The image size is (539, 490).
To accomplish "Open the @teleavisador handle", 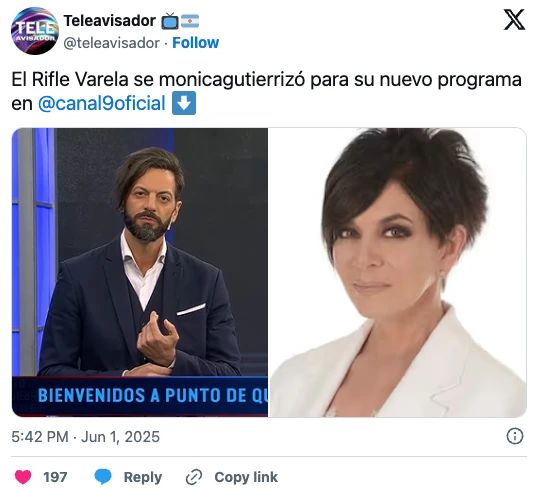I will [x=112, y=43].
